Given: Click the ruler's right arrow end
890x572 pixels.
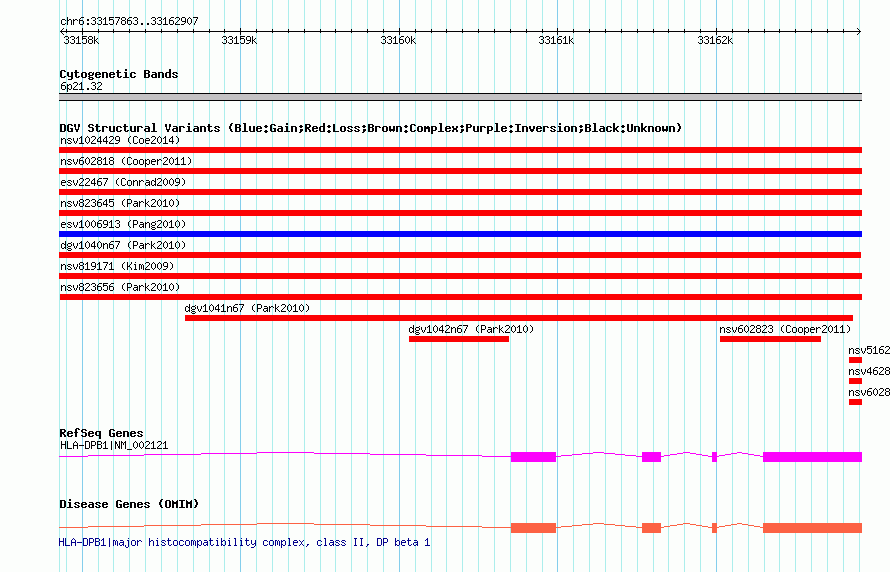Looking at the screenshot, I should pyautogui.click(x=859, y=31).
